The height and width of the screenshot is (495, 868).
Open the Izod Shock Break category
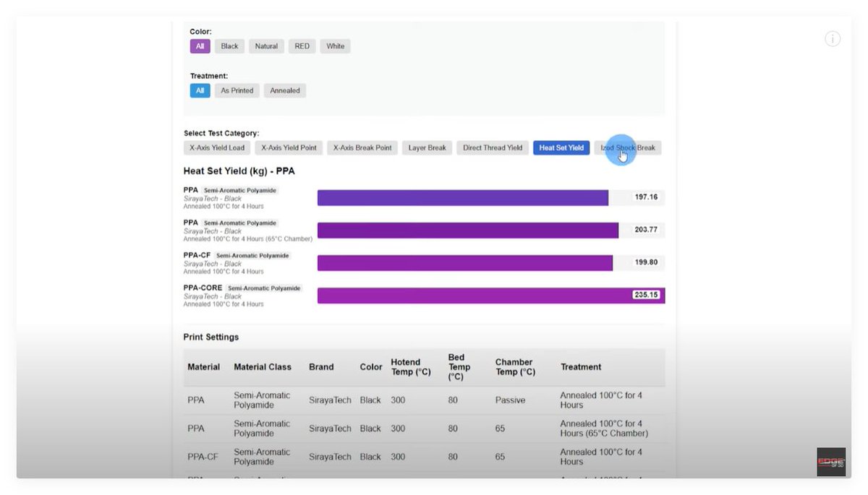[628, 147]
